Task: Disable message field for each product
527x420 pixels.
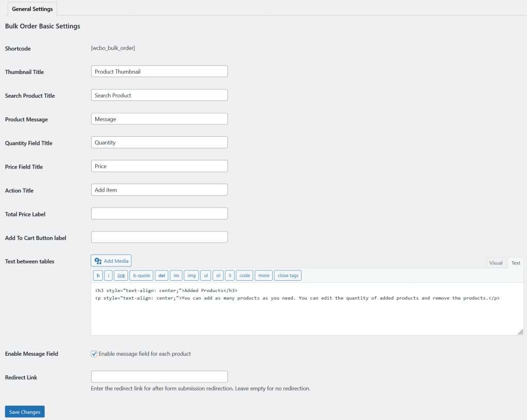Action: [94, 354]
